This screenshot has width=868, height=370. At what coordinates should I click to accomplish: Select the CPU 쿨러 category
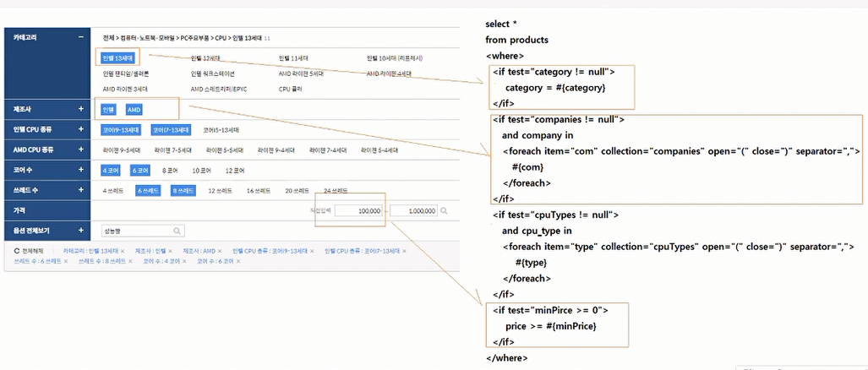291,89
